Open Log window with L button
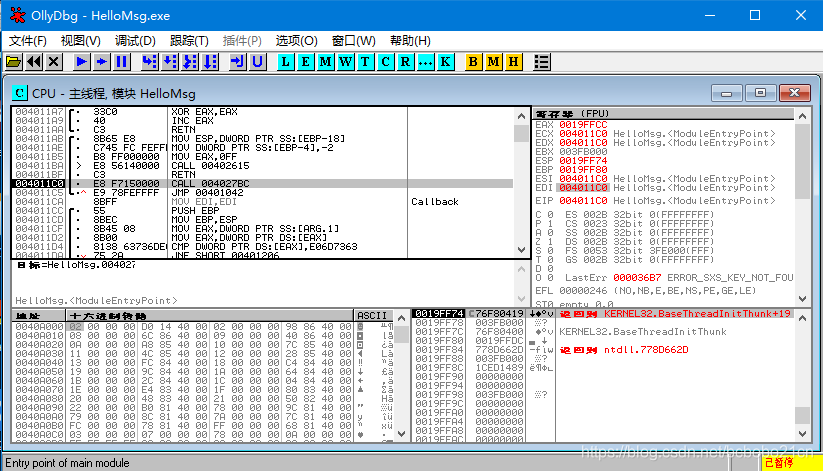This screenshot has width=823, height=471. 285,62
